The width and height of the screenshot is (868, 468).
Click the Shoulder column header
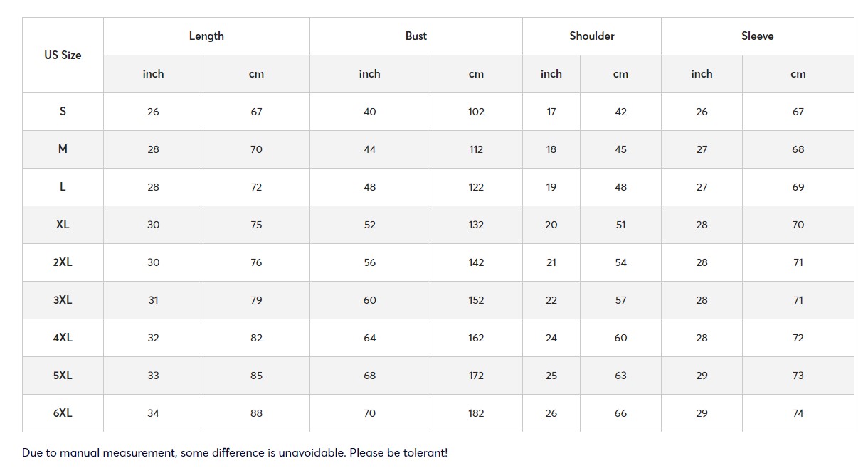(592, 36)
